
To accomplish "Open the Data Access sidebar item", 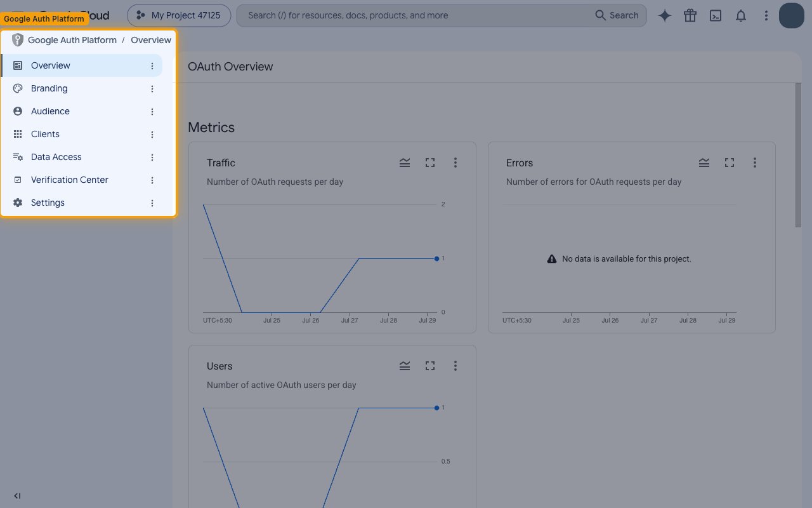I will click(81, 157).
